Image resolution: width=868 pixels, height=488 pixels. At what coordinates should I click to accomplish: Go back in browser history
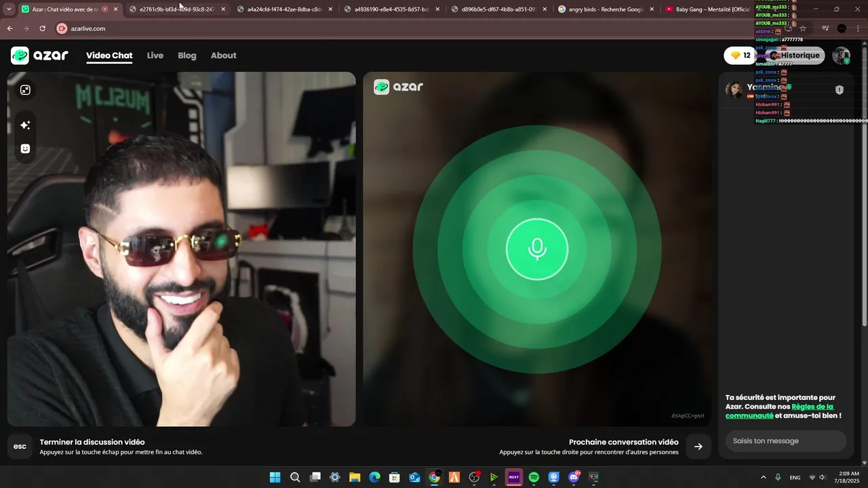[9, 28]
